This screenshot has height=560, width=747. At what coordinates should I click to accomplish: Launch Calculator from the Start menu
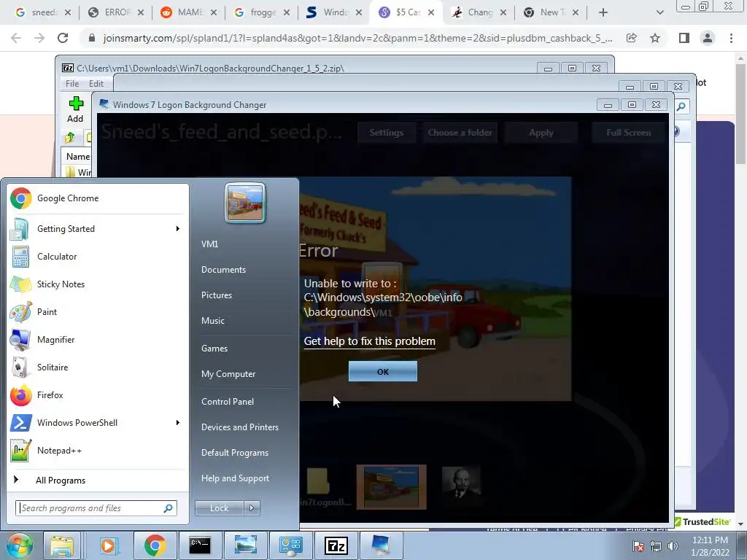[98, 257]
